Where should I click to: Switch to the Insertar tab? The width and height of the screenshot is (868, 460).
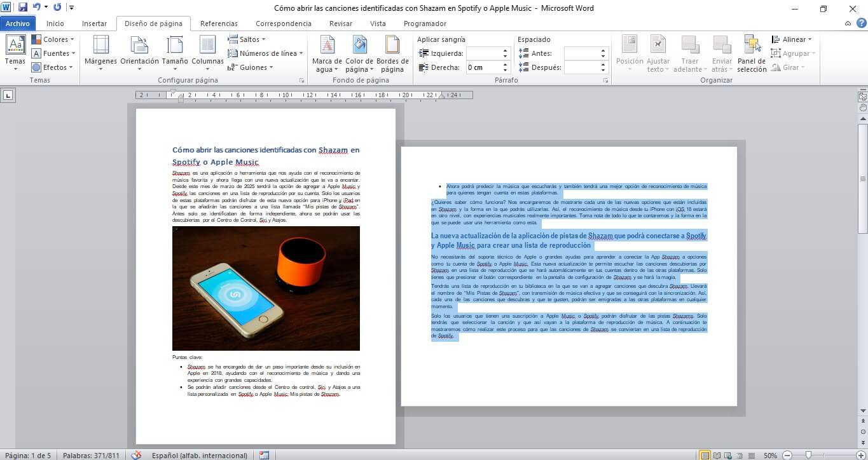(95, 24)
